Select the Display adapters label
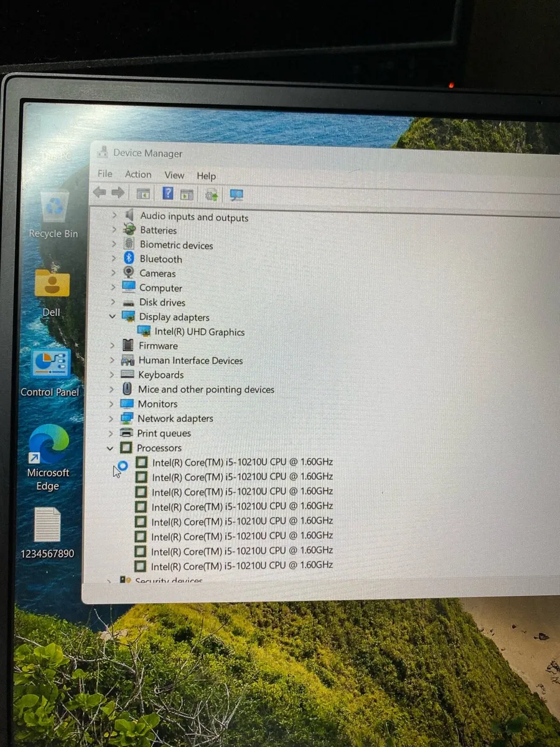The height and width of the screenshot is (747, 560). pos(174,317)
